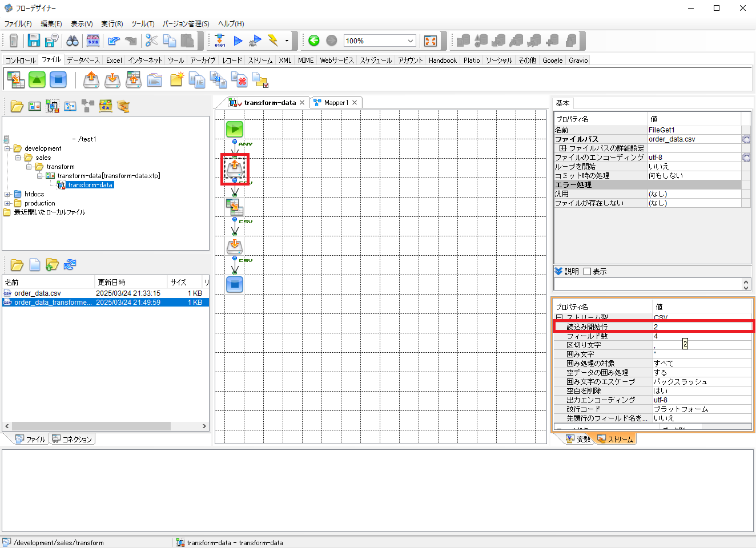Viewport: 756px width, 548px height.
Task: Click the up-folder green arrow icon
Action: (x=52, y=264)
